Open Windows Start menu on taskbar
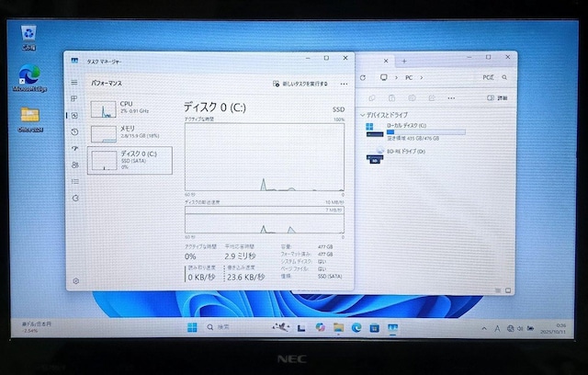This screenshot has height=375, width=588. [192, 327]
